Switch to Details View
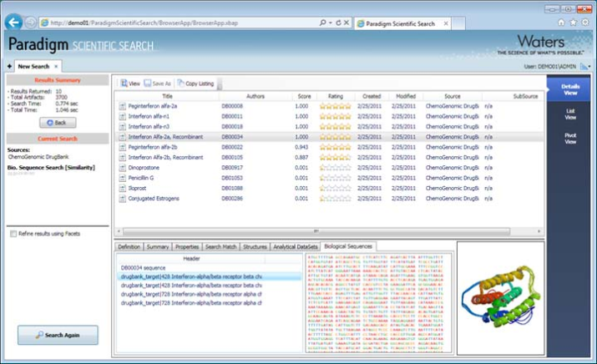Image resolution: width=597 pixels, height=364 pixels. pos(570,89)
